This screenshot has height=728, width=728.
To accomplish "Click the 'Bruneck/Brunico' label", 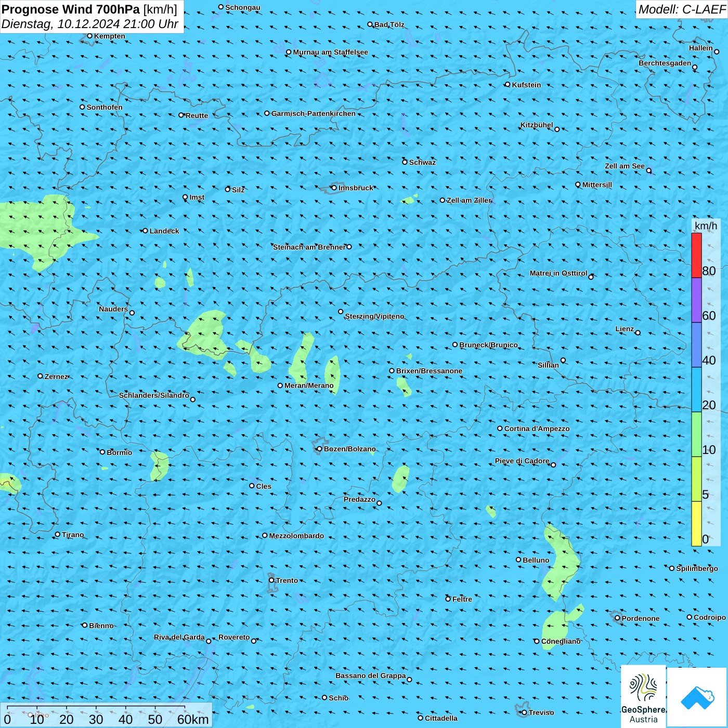I will 488,345.
